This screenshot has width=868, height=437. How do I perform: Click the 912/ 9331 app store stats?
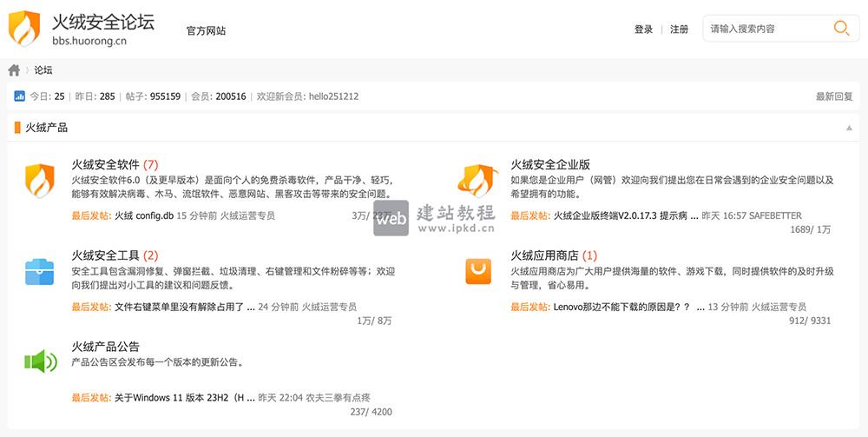(810, 321)
